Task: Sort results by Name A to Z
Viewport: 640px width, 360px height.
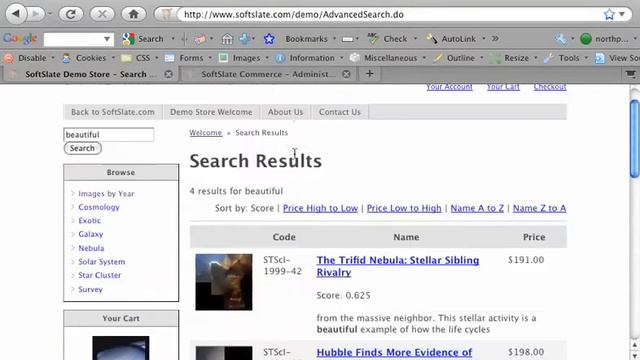Action: click(477, 208)
